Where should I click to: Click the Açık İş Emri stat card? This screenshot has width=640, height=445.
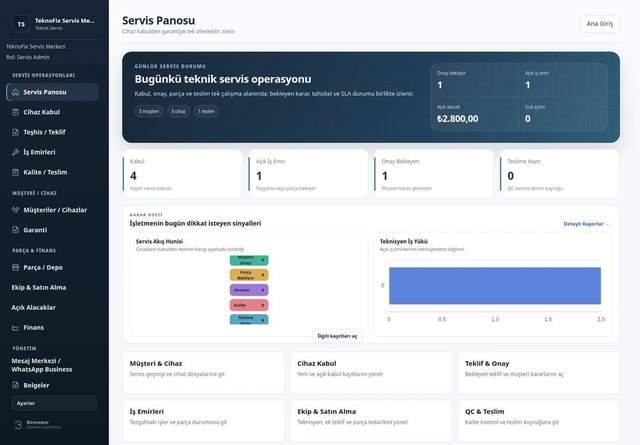pyautogui.click(x=308, y=174)
